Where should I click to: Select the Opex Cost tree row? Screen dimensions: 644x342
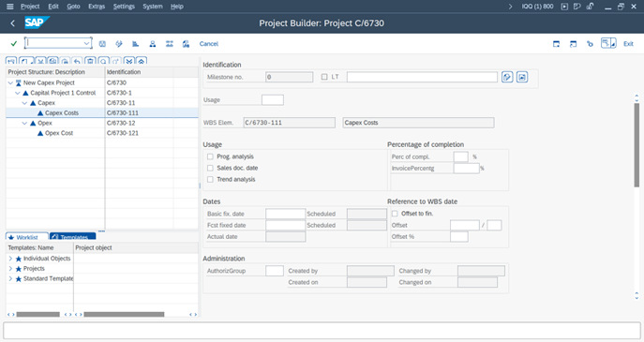(x=102, y=133)
